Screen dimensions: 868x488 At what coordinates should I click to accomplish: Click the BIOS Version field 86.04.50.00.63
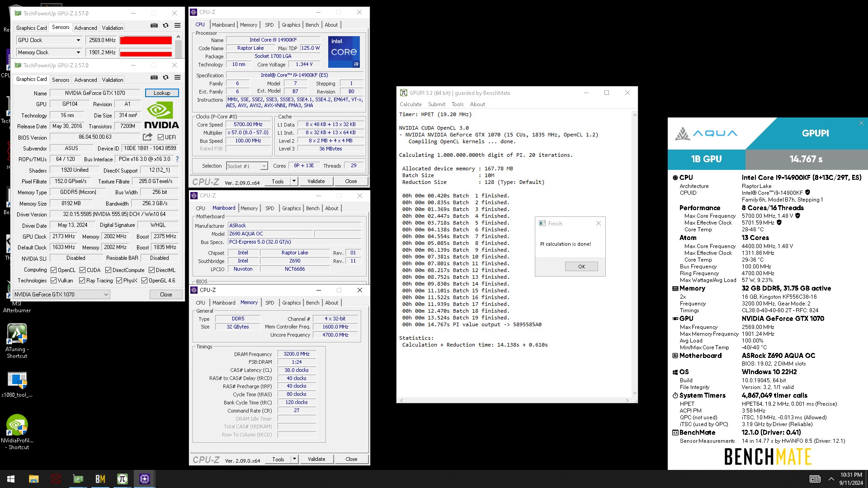[95, 137]
